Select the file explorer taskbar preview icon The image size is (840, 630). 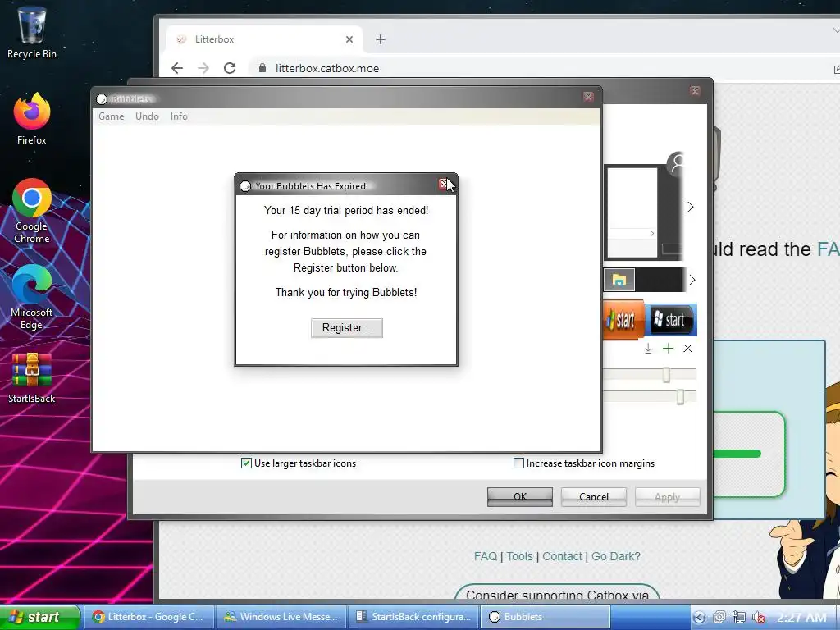[619, 280]
